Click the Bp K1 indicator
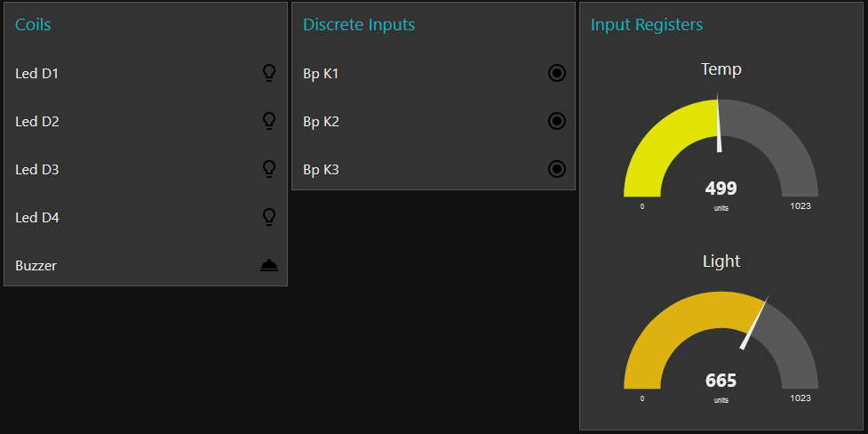The width and height of the screenshot is (868, 434). click(x=557, y=73)
